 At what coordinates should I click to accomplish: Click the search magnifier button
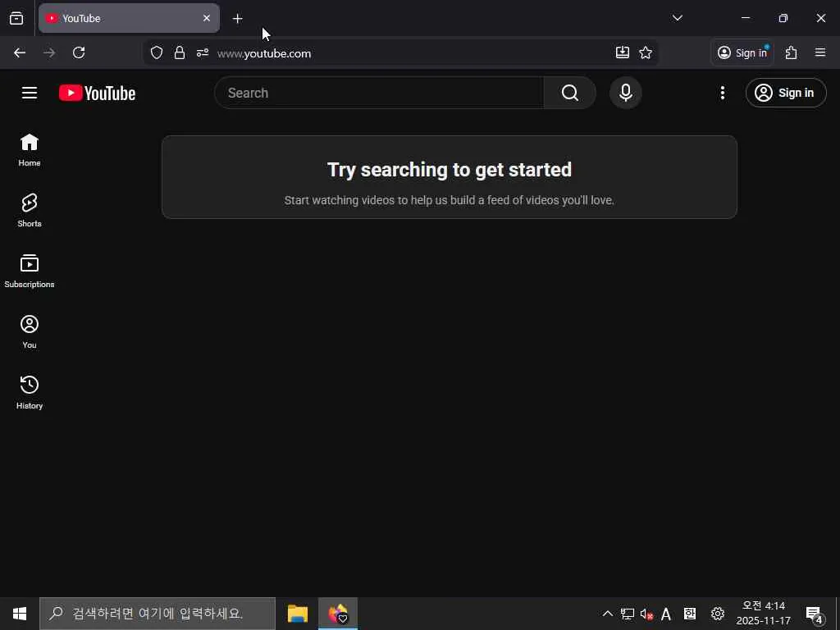(569, 93)
